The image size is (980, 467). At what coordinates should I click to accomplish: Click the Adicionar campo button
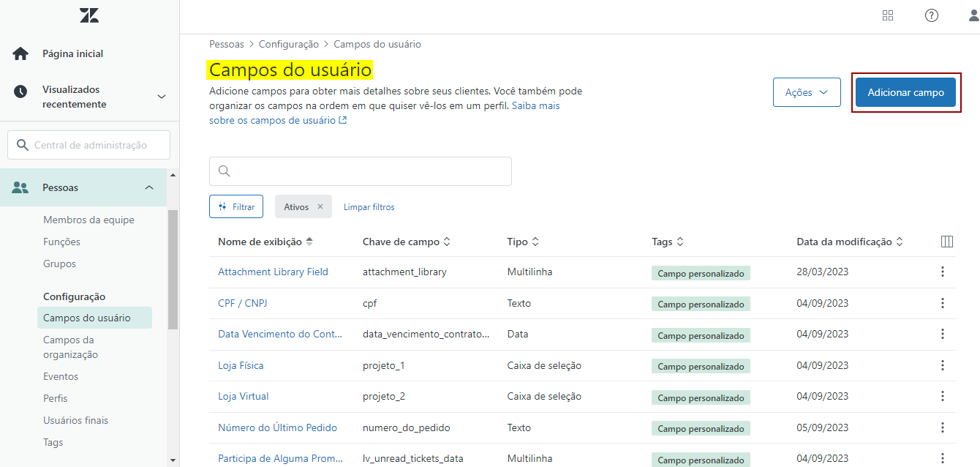pos(905,92)
